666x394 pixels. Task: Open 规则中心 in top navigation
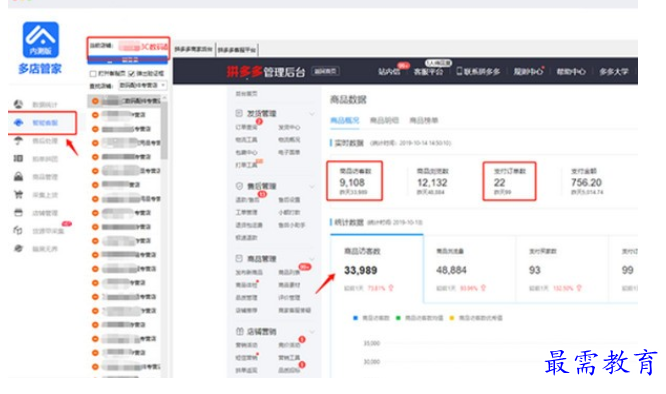528,71
